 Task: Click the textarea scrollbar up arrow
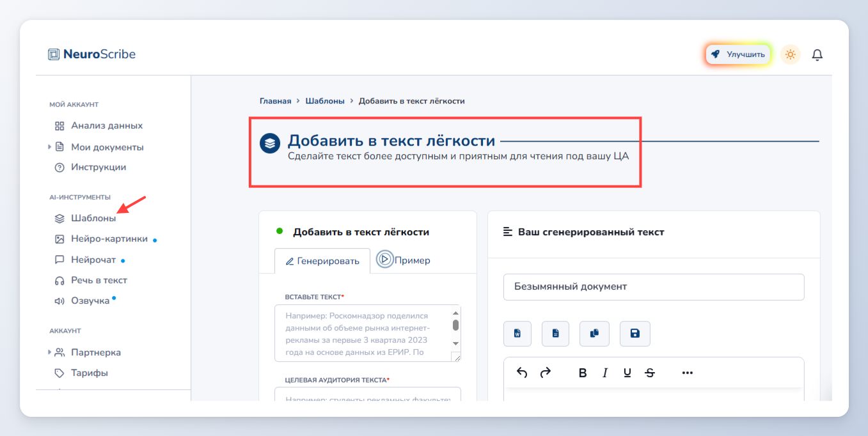(x=455, y=313)
